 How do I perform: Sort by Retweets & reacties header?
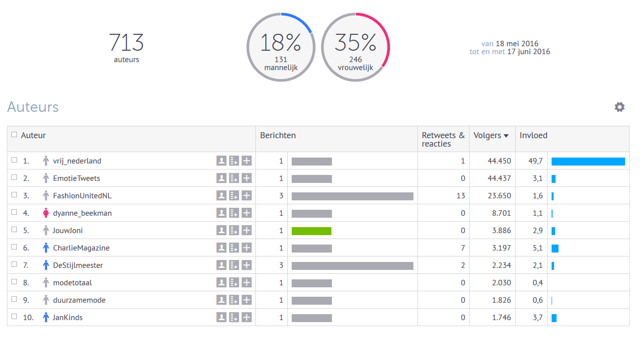tap(443, 139)
